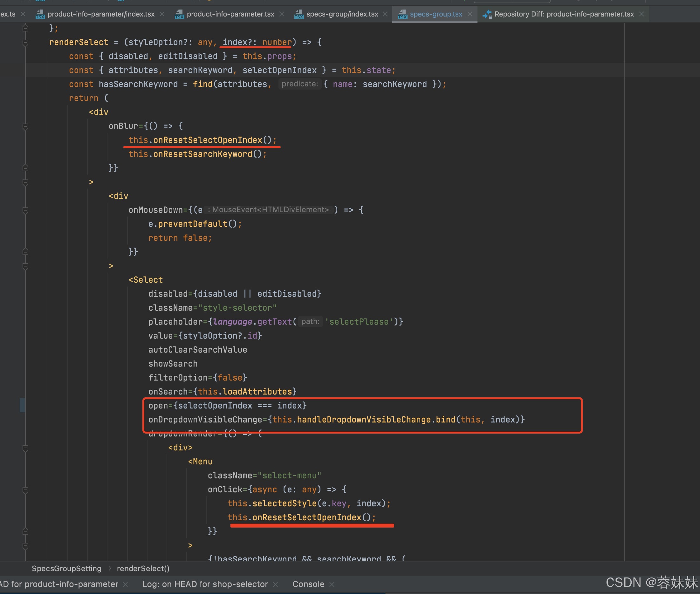The image size is (700, 594).
Task: Open the Console tab in bottom panel
Action: [x=308, y=584]
